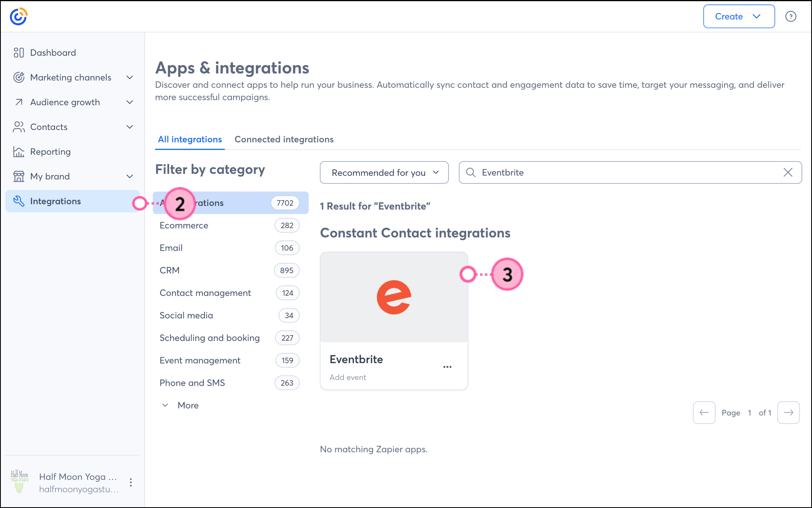Click the Dashboard sidebar icon
Image resolution: width=812 pixels, height=508 pixels.
(x=19, y=53)
